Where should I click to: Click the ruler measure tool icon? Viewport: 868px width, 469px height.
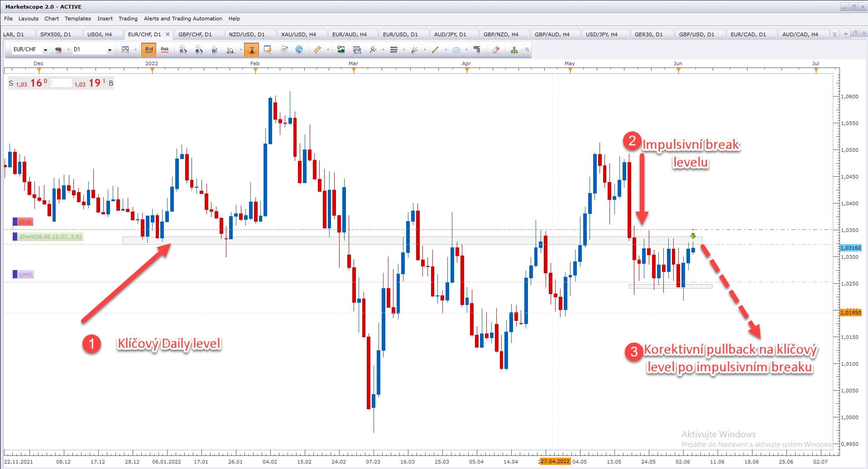pyautogui.click(x=317, y=50)
